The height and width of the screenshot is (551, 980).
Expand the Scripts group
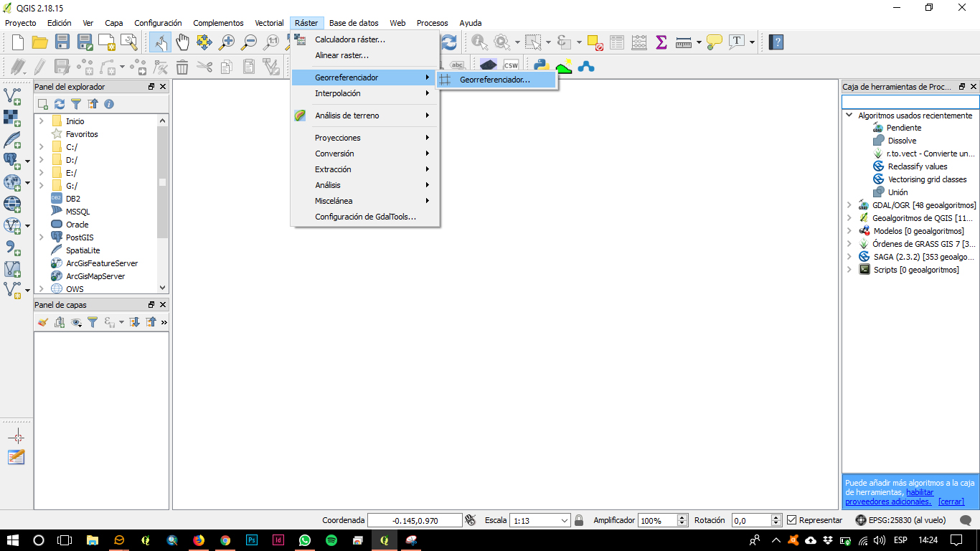click(849, 270)
